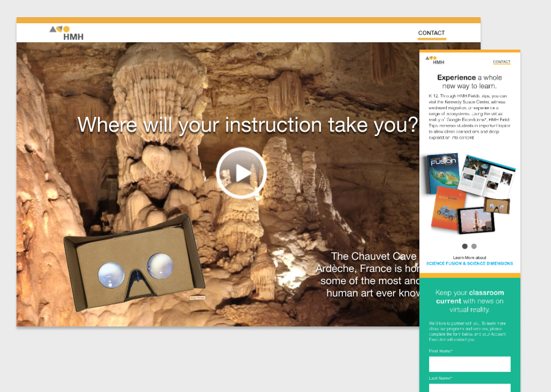Click 'Experience a whole new way to learn' heading
551x392 pixels.
coord(470,81)
